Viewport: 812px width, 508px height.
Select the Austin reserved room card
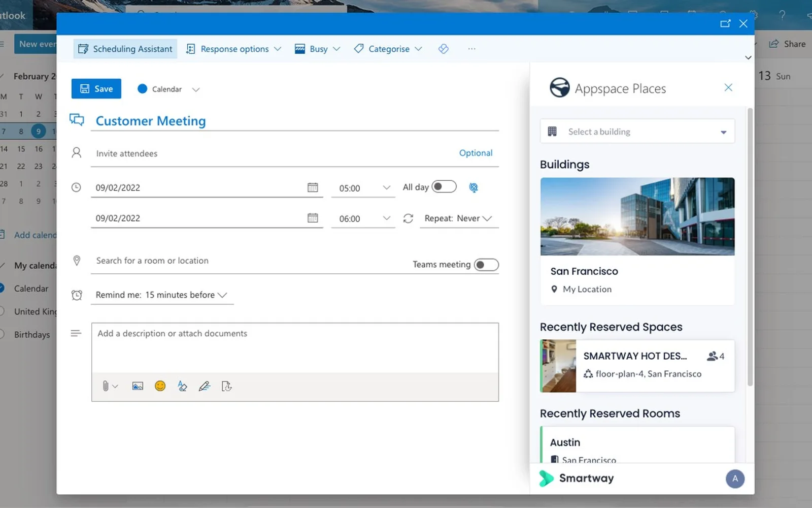[x=637, y=445]
